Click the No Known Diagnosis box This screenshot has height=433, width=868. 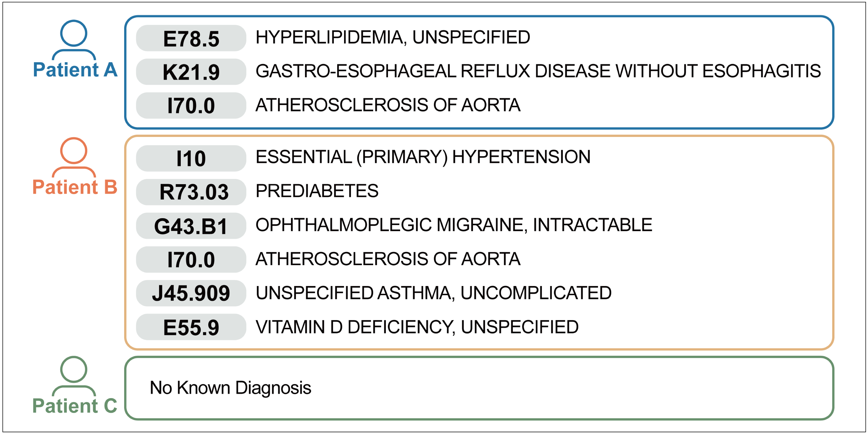pos(479,388)
